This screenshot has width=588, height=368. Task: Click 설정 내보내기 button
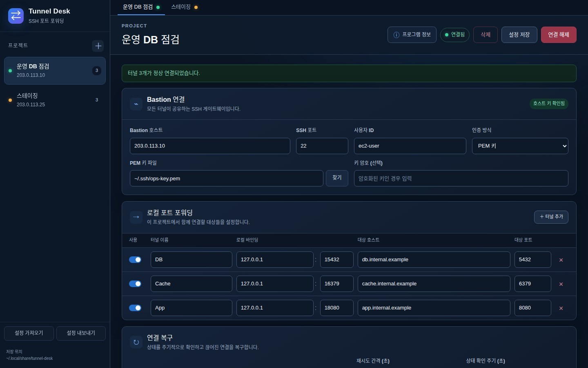(x=81, y=333)
